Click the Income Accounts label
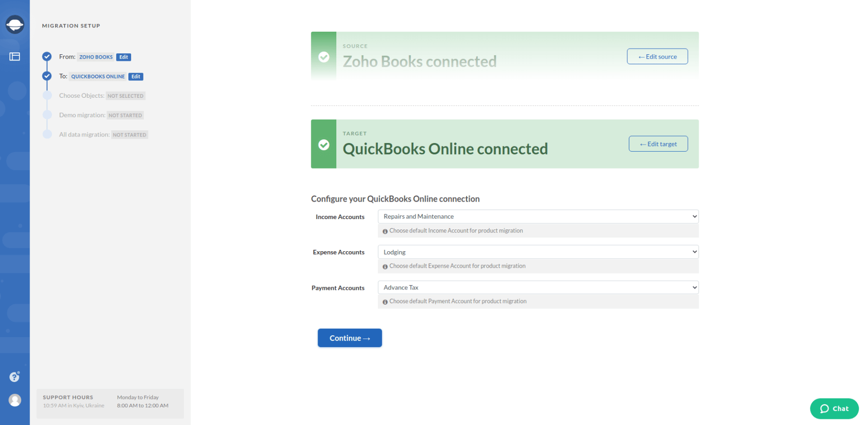868x425 pixels. 340,217
